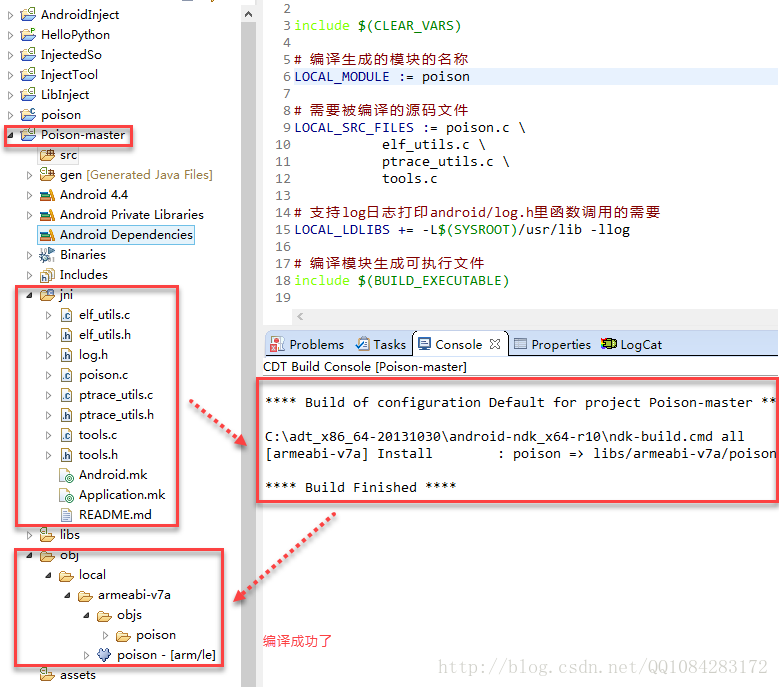779x687 pixels.
Task: Click the poison [arm/le] binary icon
Action: pos(104,655)
